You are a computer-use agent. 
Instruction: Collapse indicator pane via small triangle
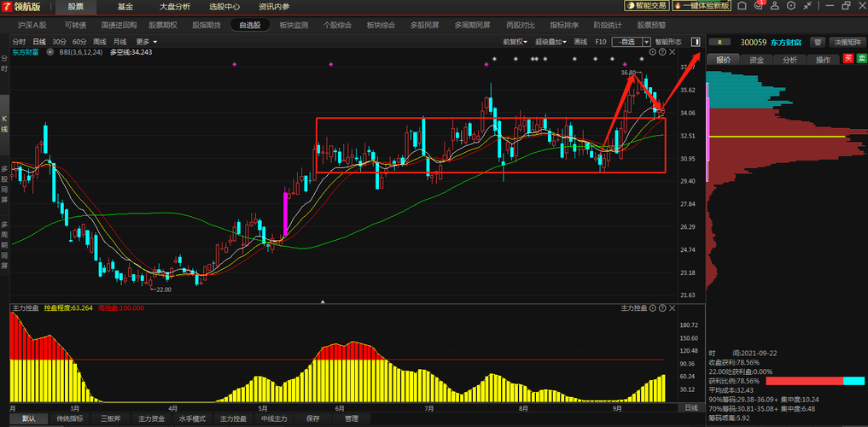tap(323, 301)
